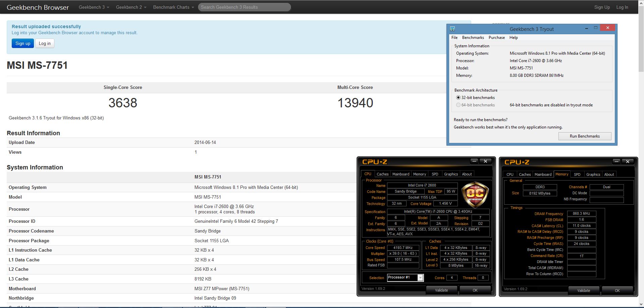Close the right CPU-Z Memory window
Screen dimensions: 644x308
pyautogui.click(x=628, y=162)
